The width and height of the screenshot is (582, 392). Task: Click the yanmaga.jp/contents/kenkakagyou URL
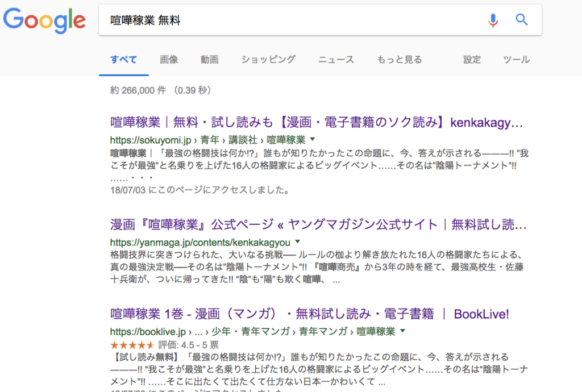(x=200, y=242)
